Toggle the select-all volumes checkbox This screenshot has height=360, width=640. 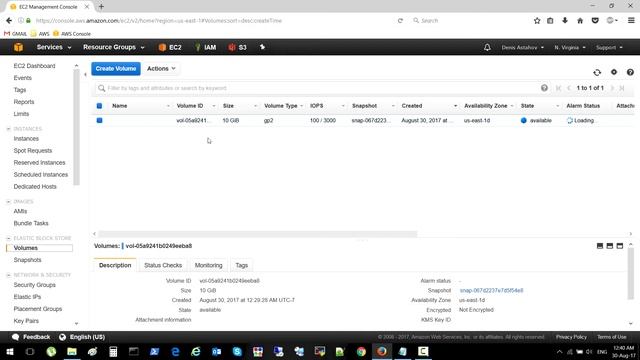pos(100,106)
